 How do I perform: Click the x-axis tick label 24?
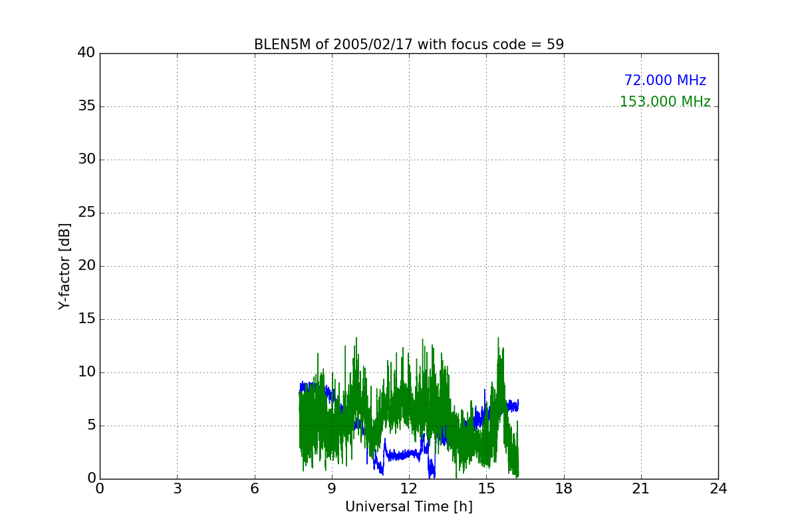718,488
